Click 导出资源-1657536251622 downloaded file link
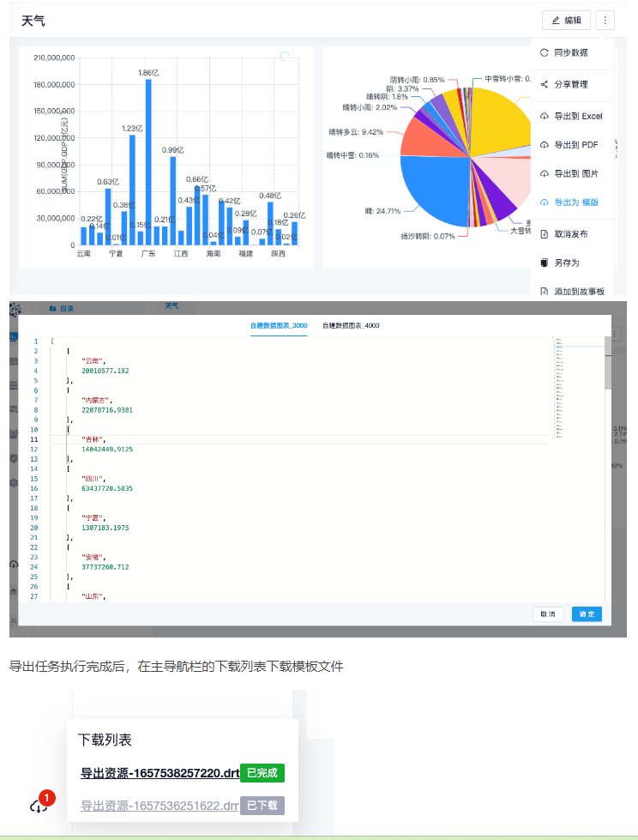The height and width of the screenshot is (840, 638). 159,805
